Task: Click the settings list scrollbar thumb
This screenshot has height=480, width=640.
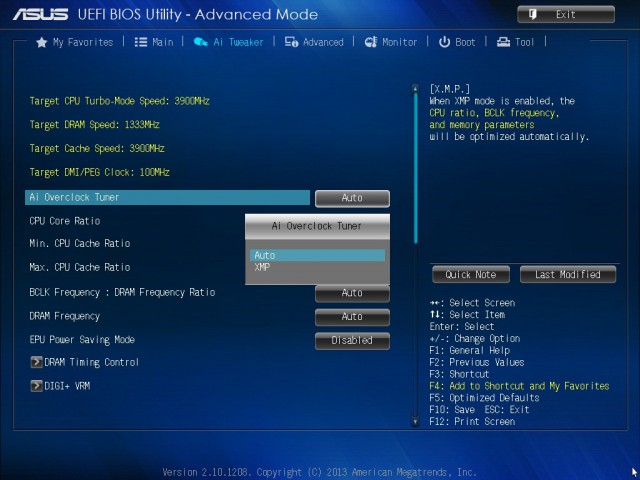Action: [416, 168]
